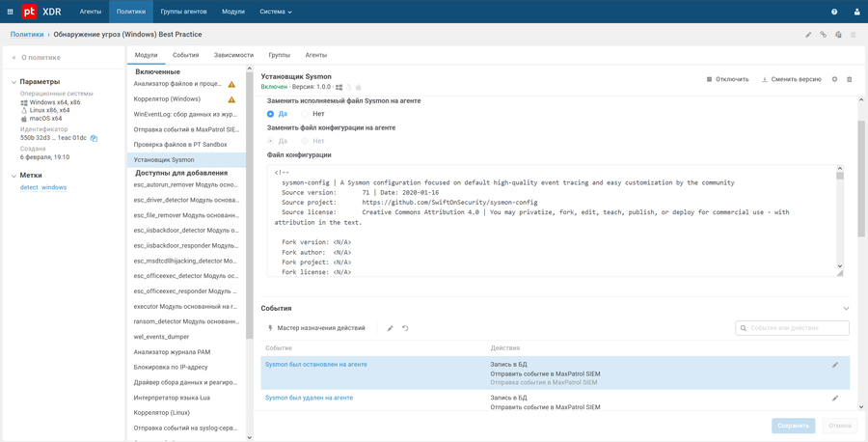Image resolution: width=868 pixels, height=442 pixels.
Task: Click the reset events undo icon
Action: [405, 328]
